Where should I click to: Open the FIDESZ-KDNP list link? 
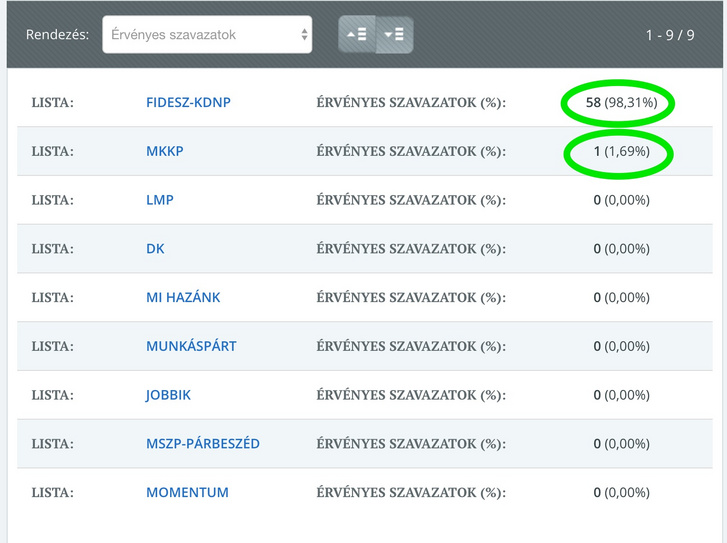pyautogui.click(x=188, y=102)
